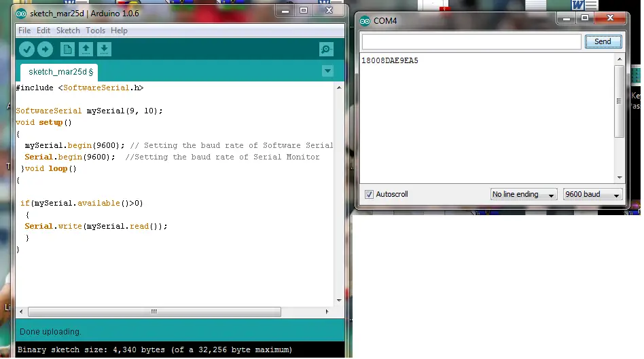The width and height of the screenshot is (644, 359).
Task: Expand the tab options dropdown arrow
Action: click(x=327, y=71)
